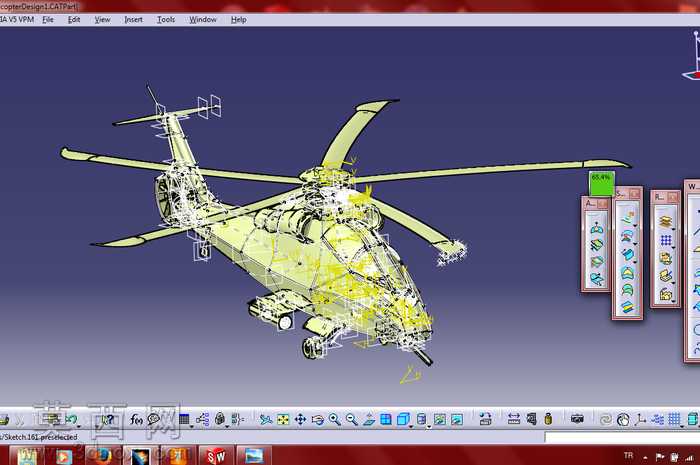Viewport: 700px width, 465px height.
Task: Click the Axis System icon
Action: click(x=641, y=419)
